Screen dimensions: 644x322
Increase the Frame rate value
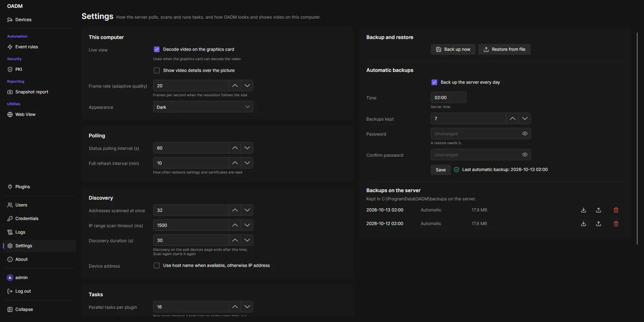tap(235, 86)
